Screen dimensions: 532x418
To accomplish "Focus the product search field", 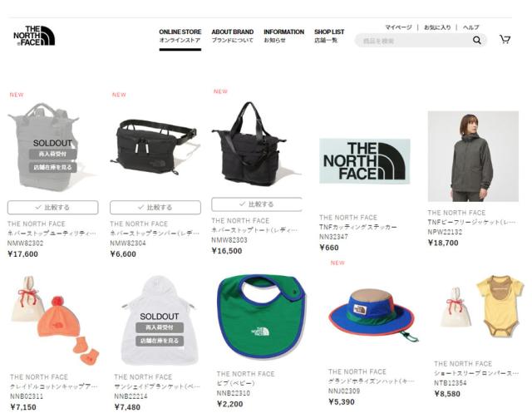I will click(x=414, y=41).
